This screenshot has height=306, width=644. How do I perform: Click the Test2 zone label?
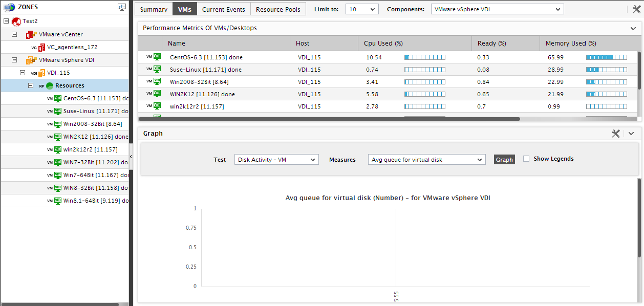pyautogui.click(x=30, y=21)
